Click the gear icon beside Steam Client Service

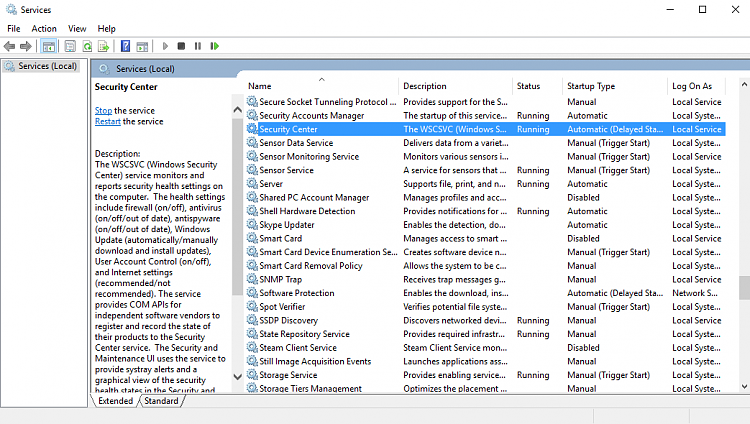[252, 347]
